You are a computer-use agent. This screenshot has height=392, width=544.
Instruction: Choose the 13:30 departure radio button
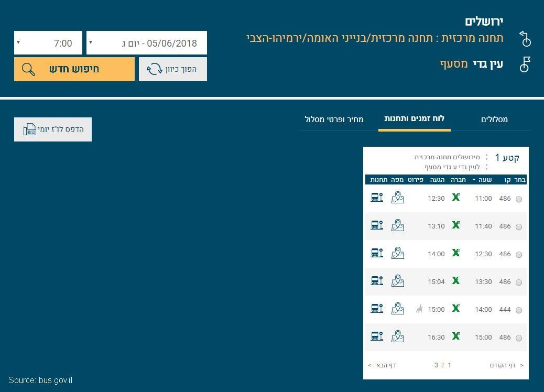click(x=519, y=282)
